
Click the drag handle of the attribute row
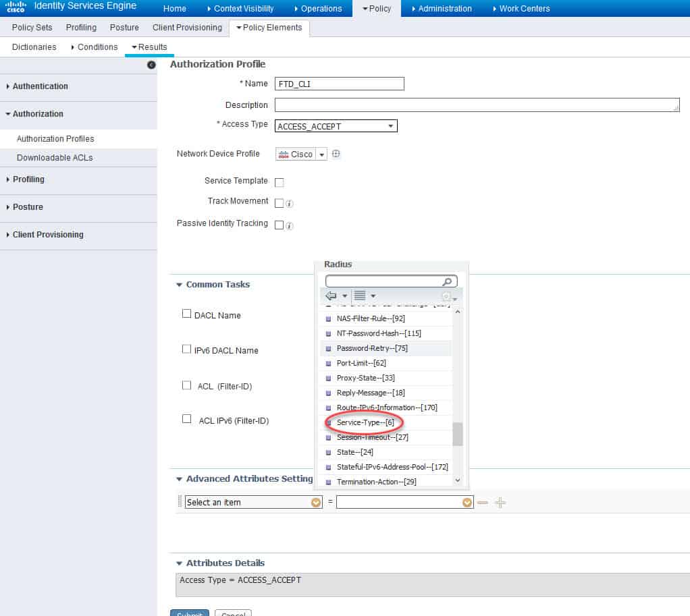180,502
